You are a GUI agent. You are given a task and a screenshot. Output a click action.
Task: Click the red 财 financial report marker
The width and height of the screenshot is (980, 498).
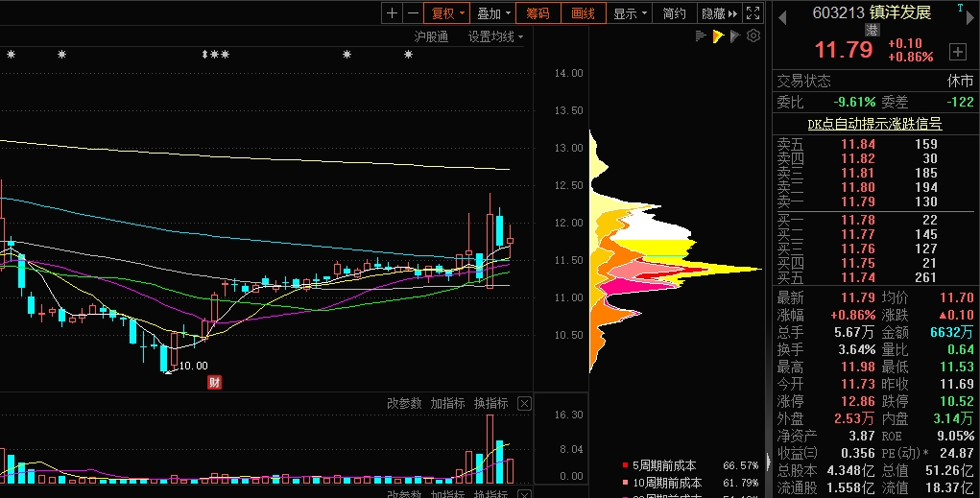(x=214, y=383)
